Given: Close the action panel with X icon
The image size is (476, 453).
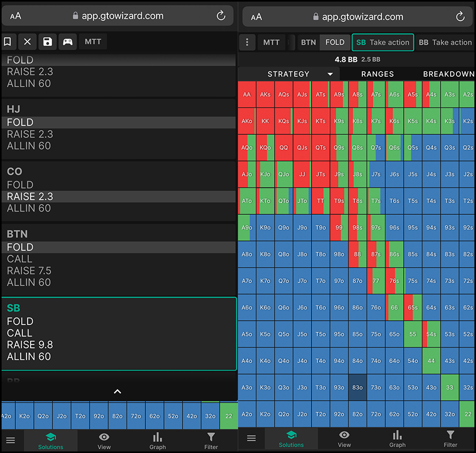Looking at the screenshot, I should 28,42.
